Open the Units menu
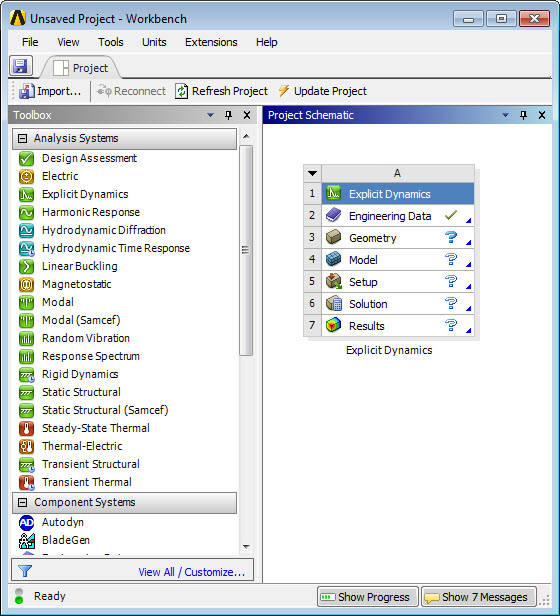Viewport: 560px width, 616px height. 154,42
